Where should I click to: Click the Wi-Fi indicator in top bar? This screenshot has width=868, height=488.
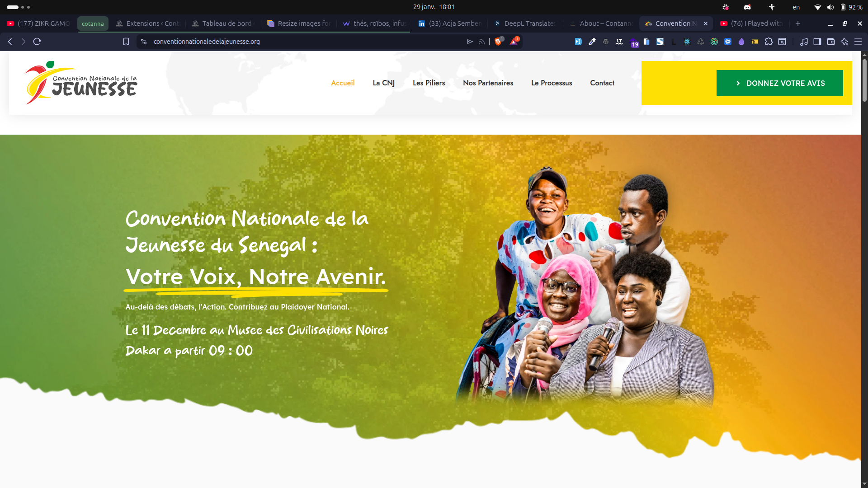click(818, 7)
